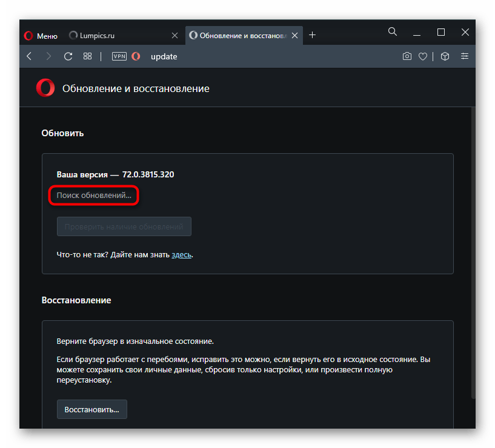The image size is (495, 448).
Task: Click the Opera icon in the address bar
Action: (136, 56)
